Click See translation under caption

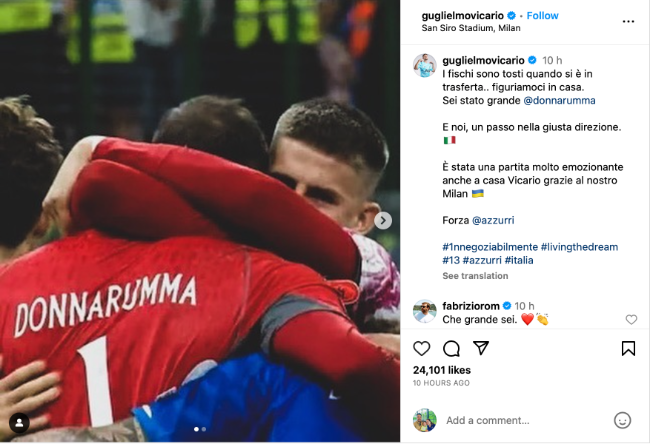coord(475,276)
